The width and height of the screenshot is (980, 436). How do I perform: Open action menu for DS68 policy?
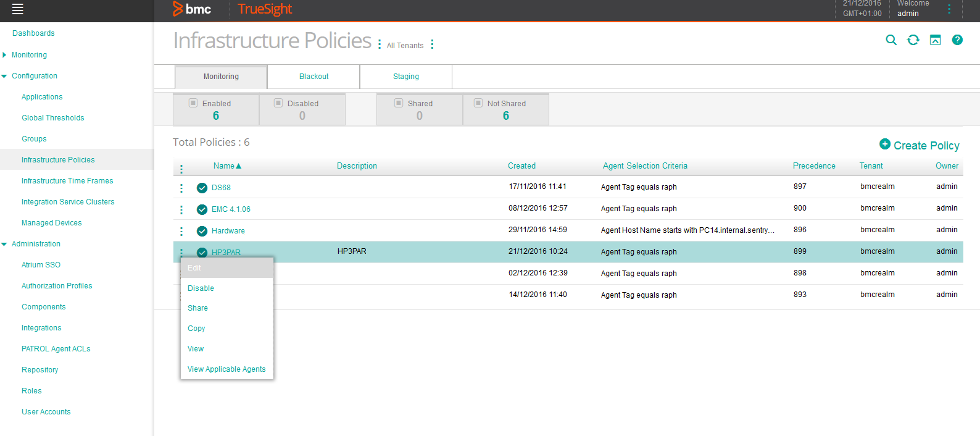181,188
